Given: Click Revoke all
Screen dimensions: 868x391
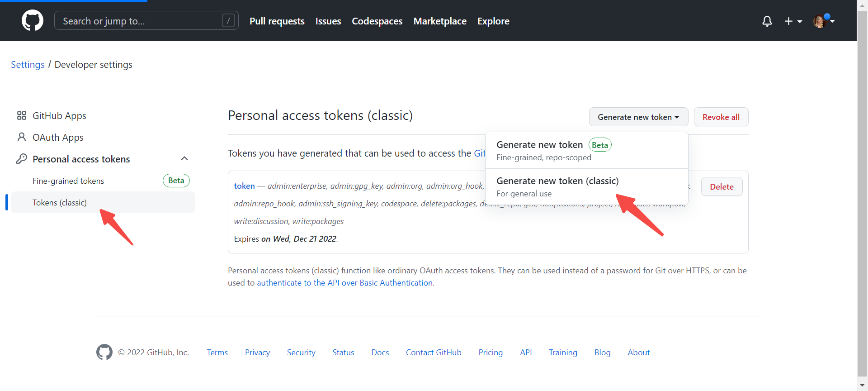Looking at the screenshot, I should [721, 117].
